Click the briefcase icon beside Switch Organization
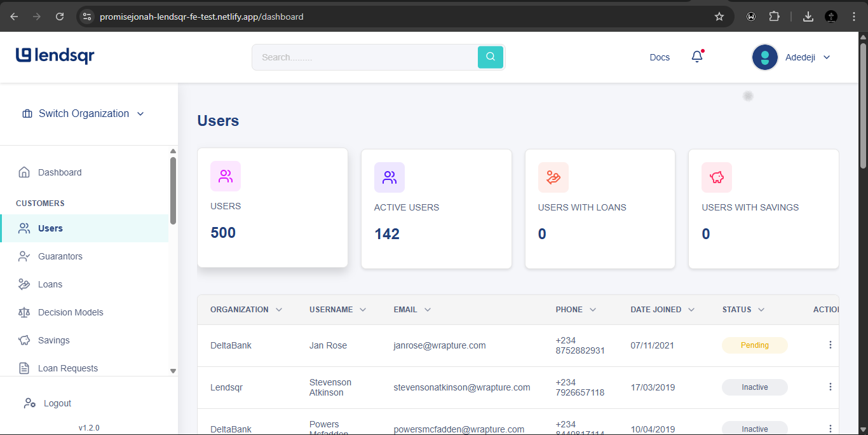Viewport: 868px width, 435px height. (27, 114)
